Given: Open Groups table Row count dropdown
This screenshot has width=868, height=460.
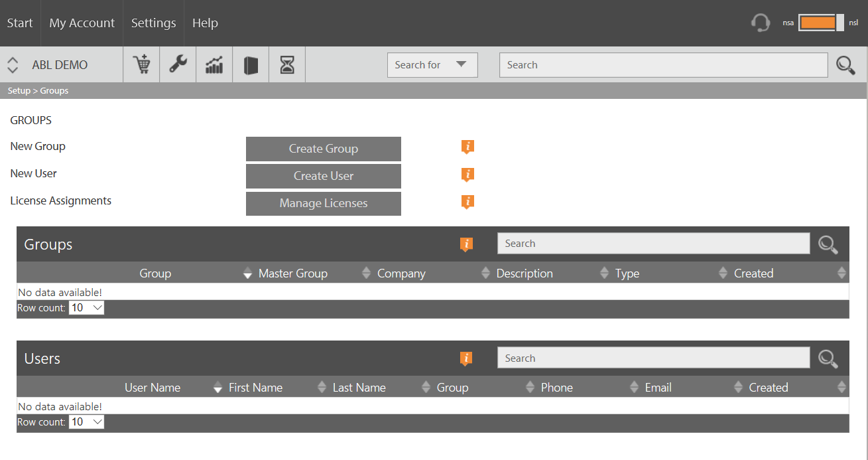Looking at the screenshot, I should (x=86, y=308).
